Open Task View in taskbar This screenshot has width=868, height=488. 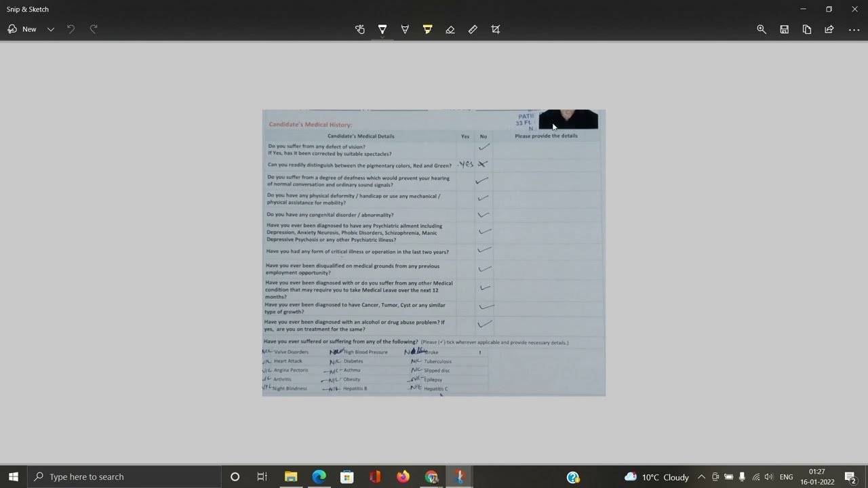point(262,476)
